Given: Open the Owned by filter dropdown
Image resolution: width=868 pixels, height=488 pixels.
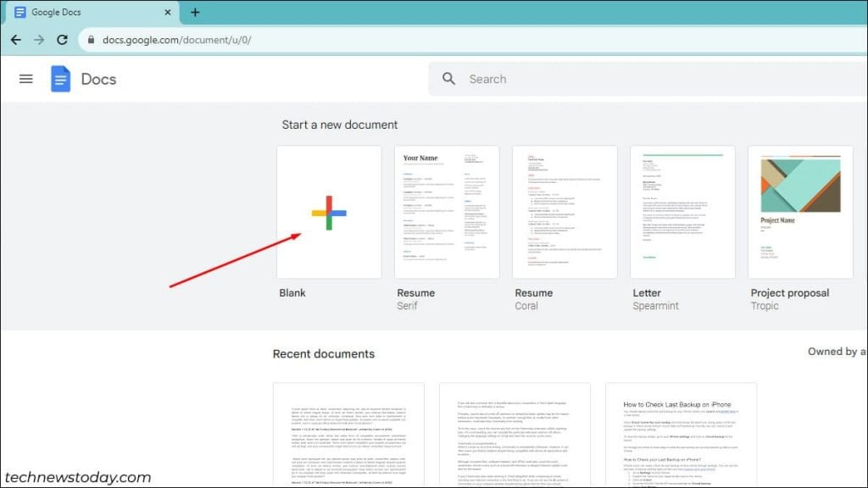Looking at the screenshot, I should [x=837, y=352].
